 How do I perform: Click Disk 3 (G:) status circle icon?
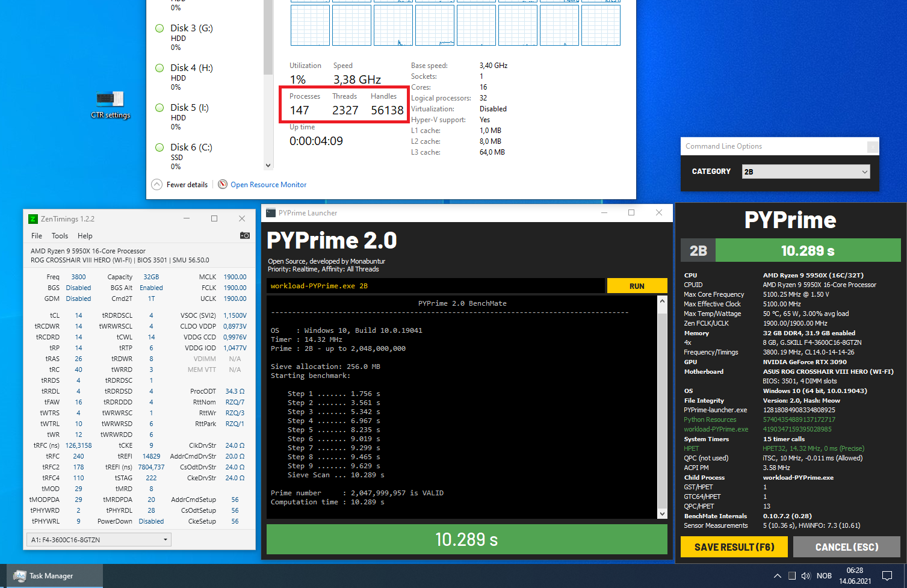tap(159, 28)
